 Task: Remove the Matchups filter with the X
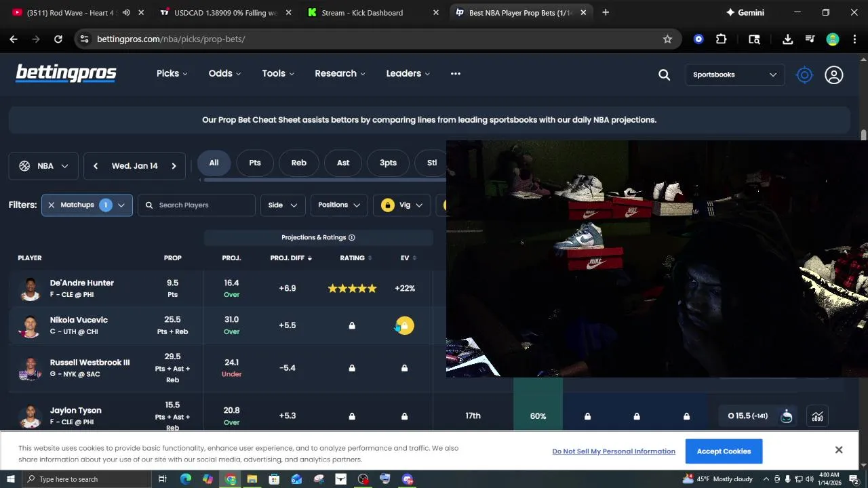click(x=51, y=205)
